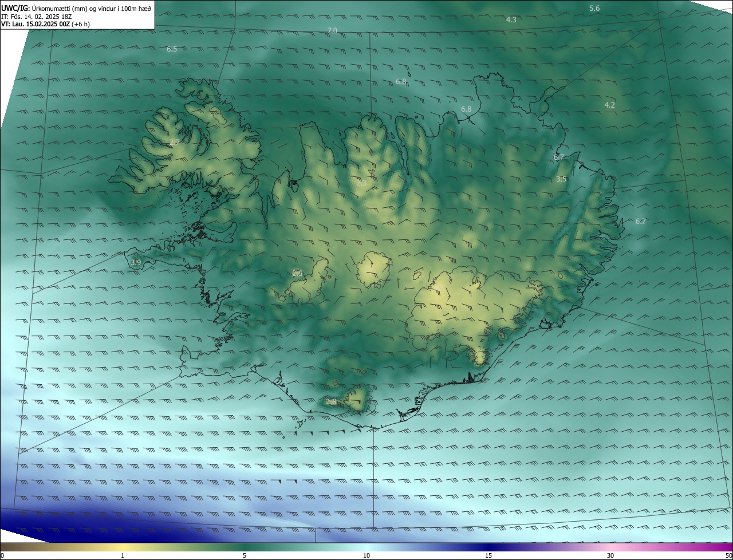The height and width of the screenshot is (560, 733).
Task: Click the 4.3 value label
Action: (x=511, y=19)
